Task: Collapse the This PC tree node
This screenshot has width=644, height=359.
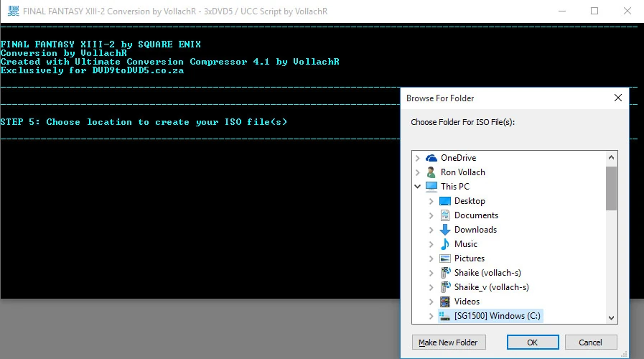Action: tap(418, 187)
